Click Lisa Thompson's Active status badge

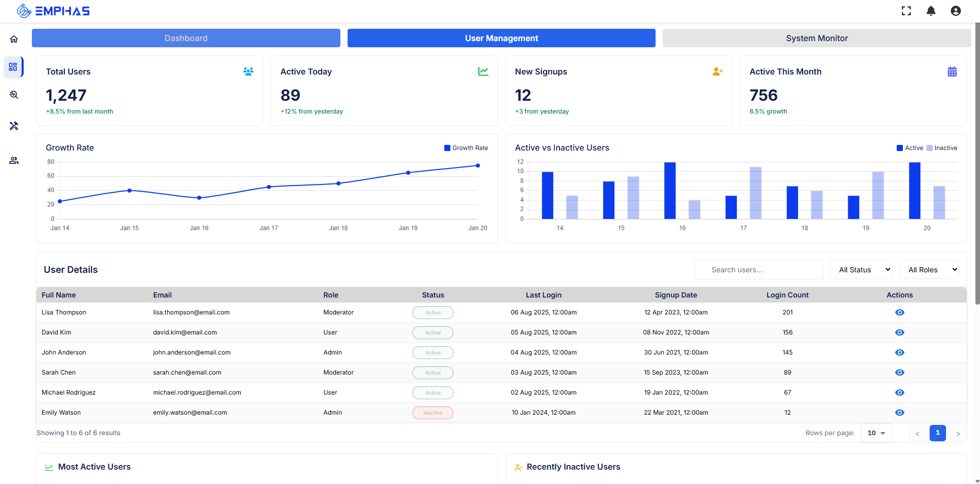[x=433, y=312]
